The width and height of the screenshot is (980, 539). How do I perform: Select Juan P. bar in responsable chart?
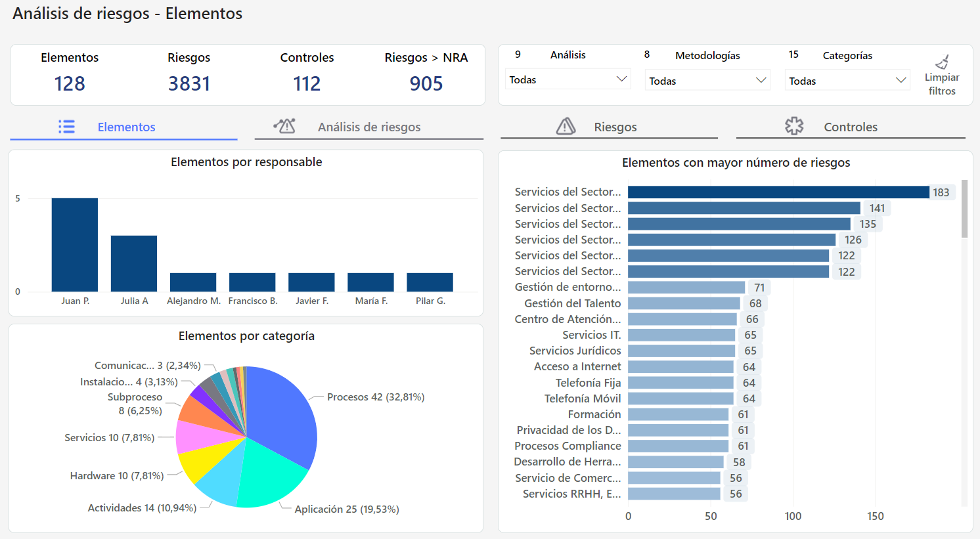click(x=75, y=245)
